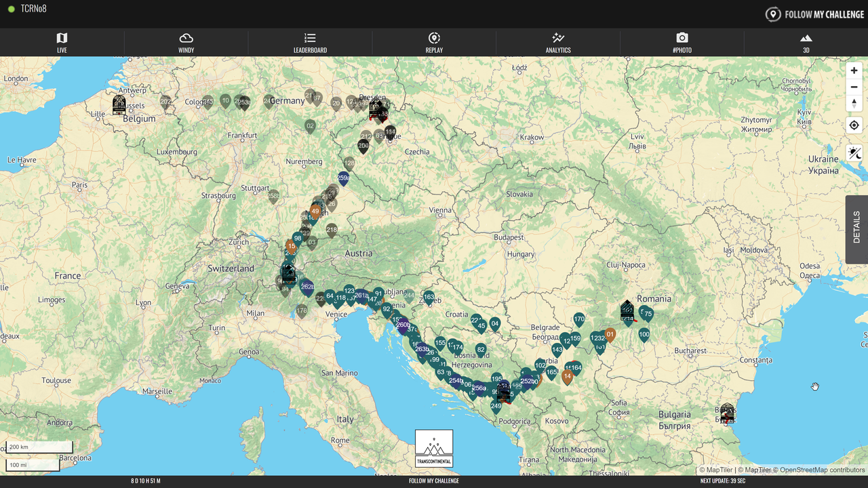Click the Follow My Challenge logo
Screen dimensions: 868x488
pyautogui.click(x=814, y=14)
